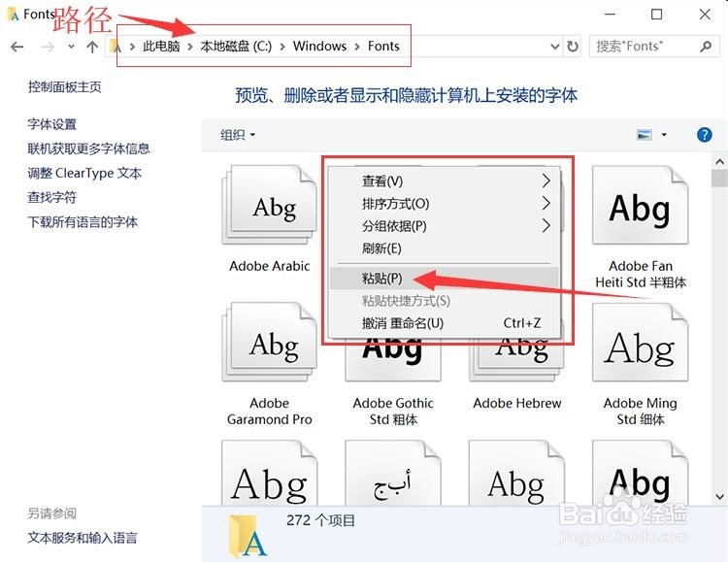Select 本地磁盘 (C:) breadcrumb

tap(236, 46)
